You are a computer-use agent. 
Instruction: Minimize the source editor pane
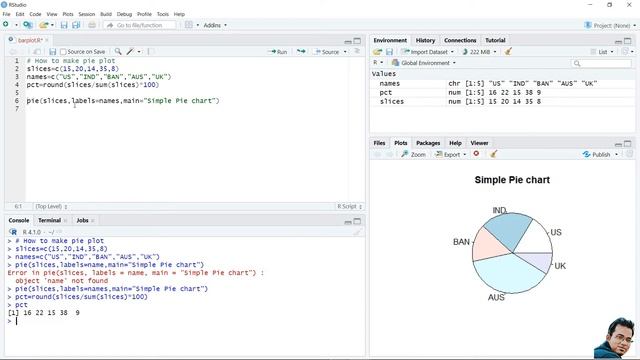pos(348,41)
